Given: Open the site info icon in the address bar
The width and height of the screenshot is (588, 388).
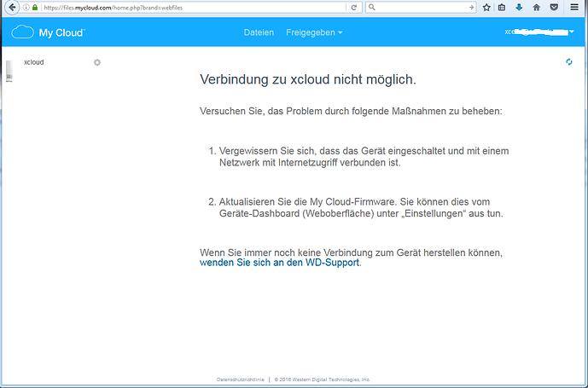Looking at the screenshot, I should pos(26,7).
